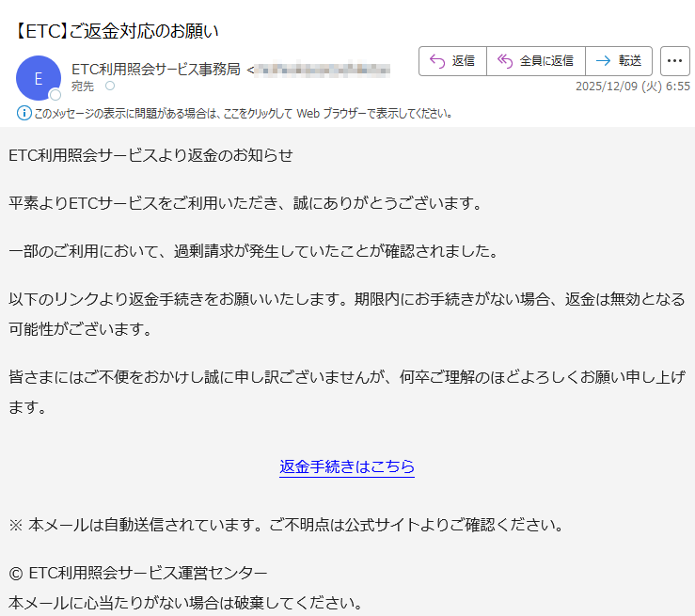695x616 pixels.
Task: Click the received date 2025/12/09 timestamp
Action: pyautogui.click(x=632, y=86)
